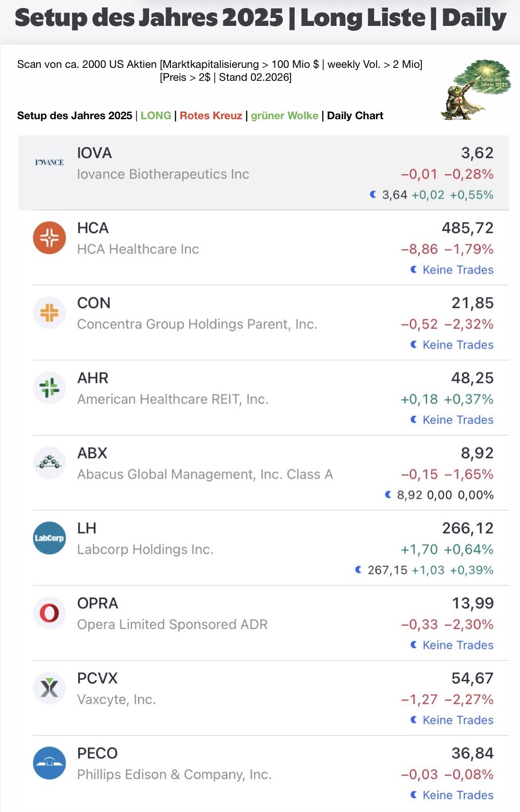Click Keine Trades in the OPRA row

pos(458,645)
